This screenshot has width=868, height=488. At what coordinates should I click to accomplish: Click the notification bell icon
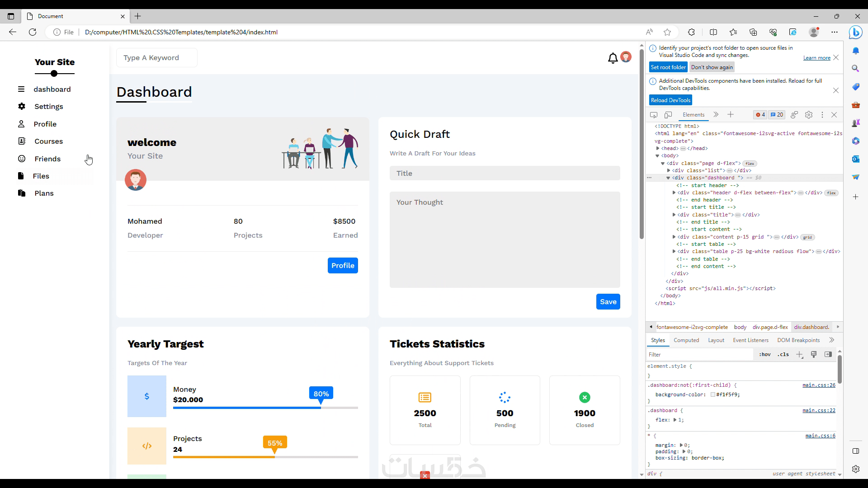coord(613,58)
